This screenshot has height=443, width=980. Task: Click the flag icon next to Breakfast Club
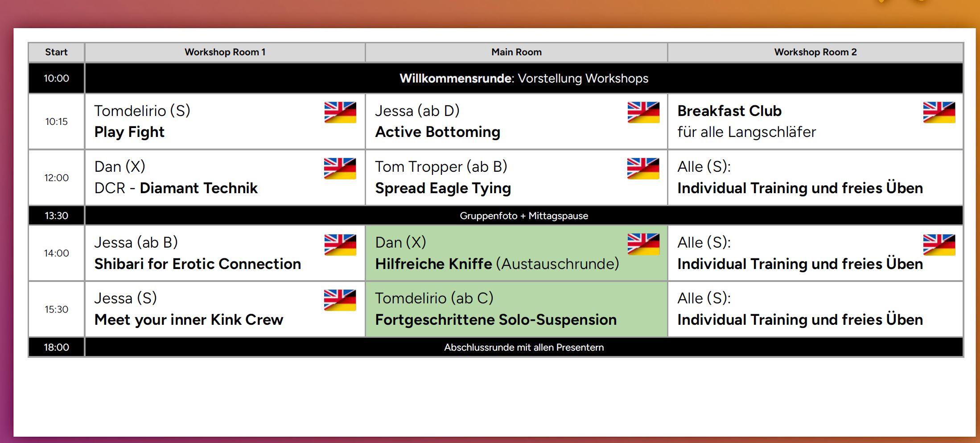(939, 112)
